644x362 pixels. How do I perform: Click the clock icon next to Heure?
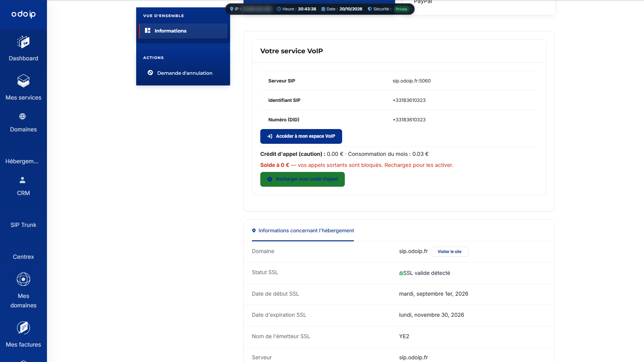pos(279,9)
